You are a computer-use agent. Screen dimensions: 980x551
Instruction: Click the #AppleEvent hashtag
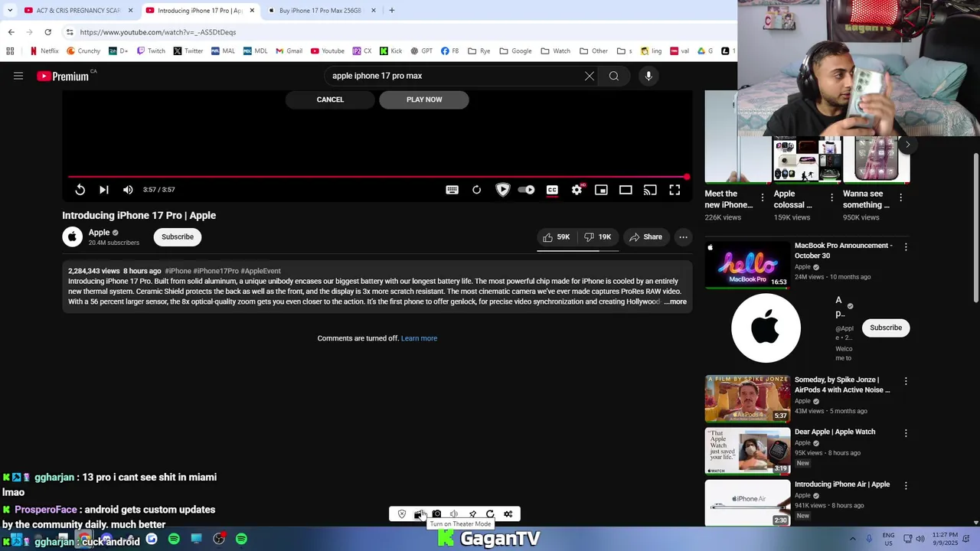[x=260, y=271]
